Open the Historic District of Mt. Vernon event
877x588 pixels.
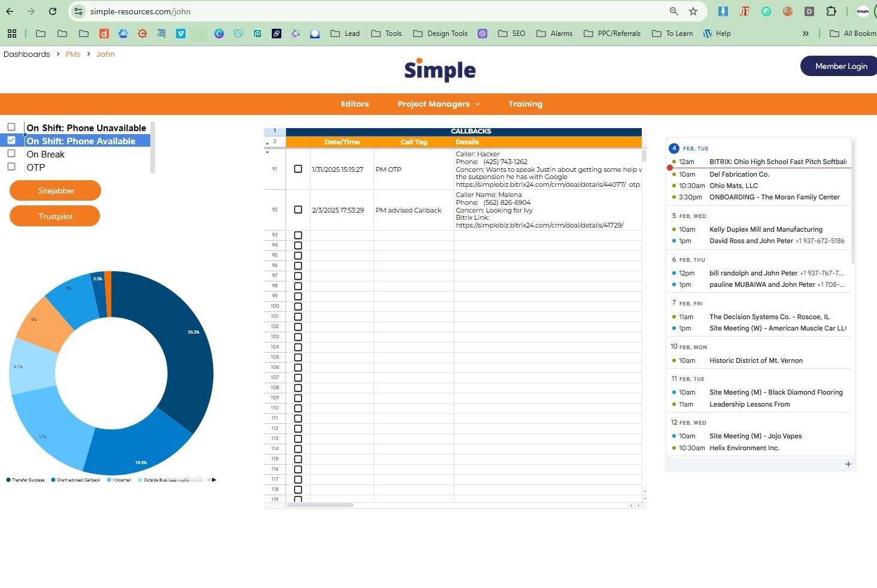pyautogui.click(x=756, y=360)
